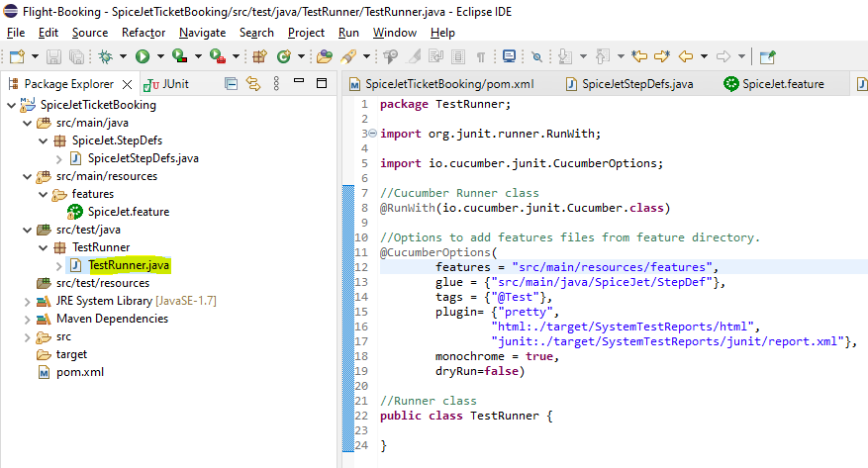Click the Run External Tools toolbox icon

click(x=218, y=56)
